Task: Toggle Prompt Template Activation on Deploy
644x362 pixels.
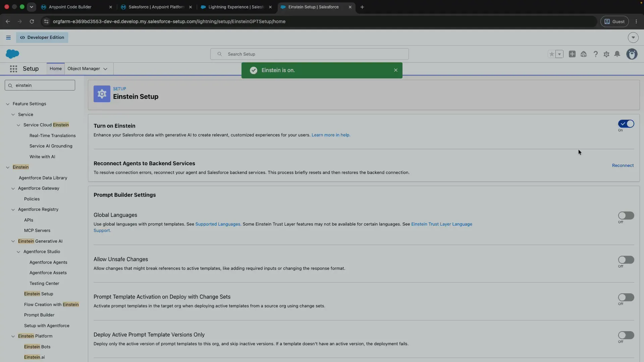Action: [626, 297]
